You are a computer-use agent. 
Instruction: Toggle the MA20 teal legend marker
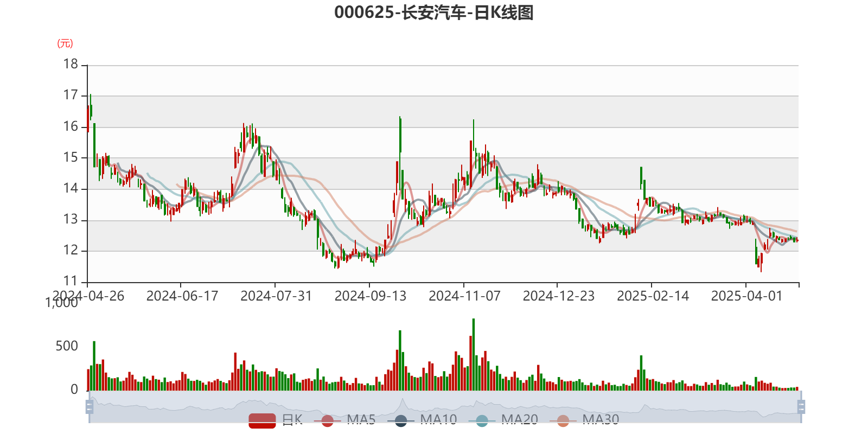click(x=482, y=420)
